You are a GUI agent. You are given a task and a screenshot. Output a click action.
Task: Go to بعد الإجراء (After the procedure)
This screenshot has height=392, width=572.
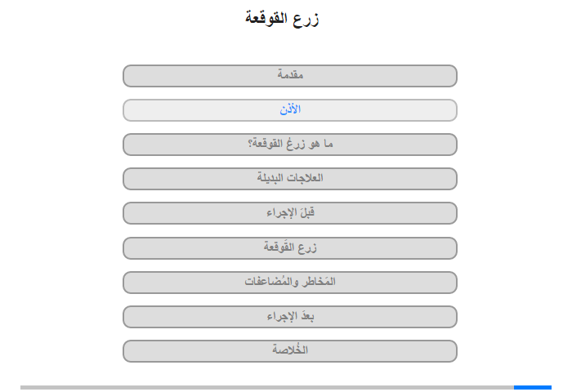[290, 316]
